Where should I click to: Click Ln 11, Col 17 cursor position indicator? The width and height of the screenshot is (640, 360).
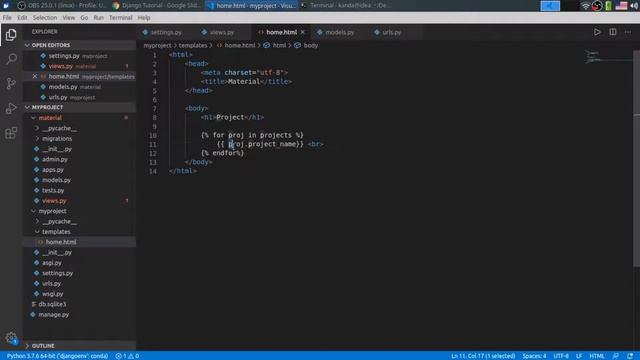(483, 356)
